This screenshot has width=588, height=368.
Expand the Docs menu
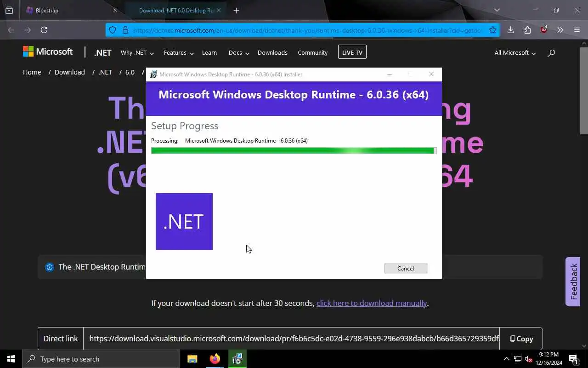click(x=239, y=52)
